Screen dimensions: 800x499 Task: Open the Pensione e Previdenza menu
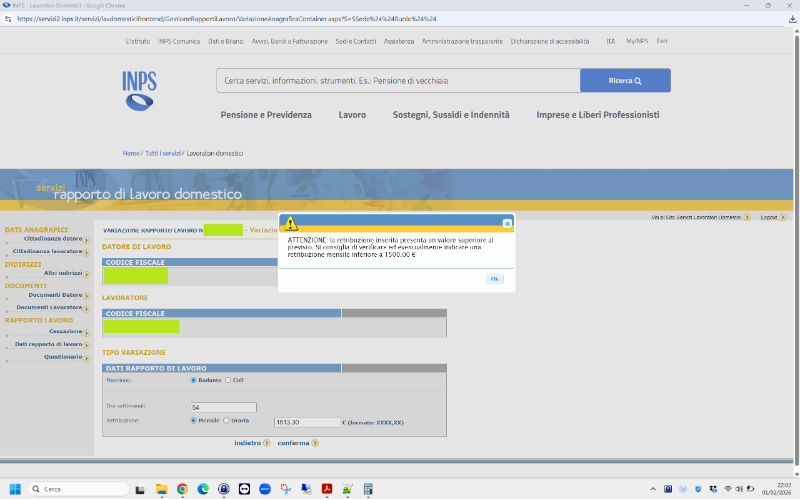(266, 115)
